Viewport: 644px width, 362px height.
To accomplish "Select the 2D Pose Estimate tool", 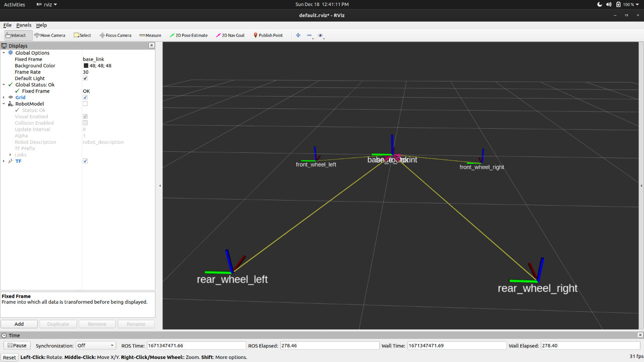I will click(188, 35).
